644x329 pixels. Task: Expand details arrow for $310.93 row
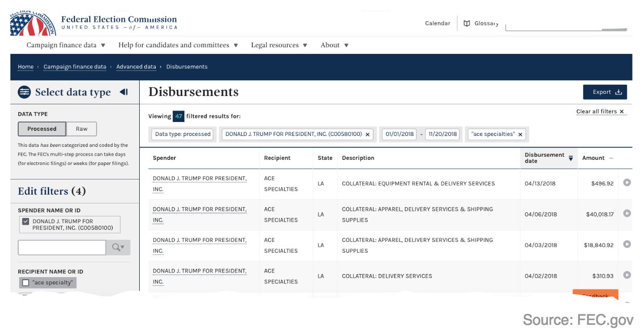[x=627, y=275]
